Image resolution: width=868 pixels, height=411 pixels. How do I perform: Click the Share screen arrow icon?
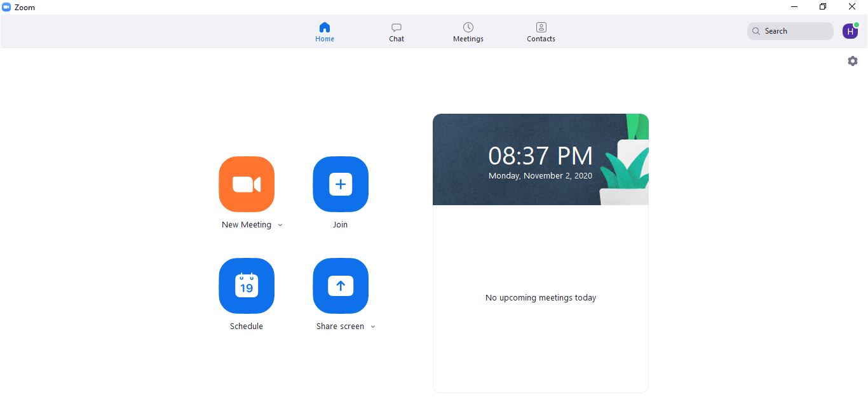341,286
